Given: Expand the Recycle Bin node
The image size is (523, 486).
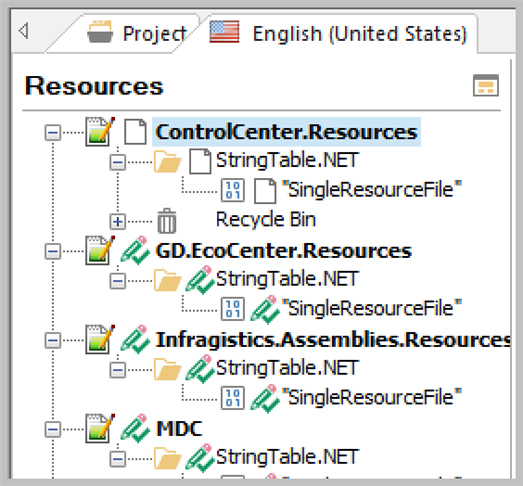Looking at the screenshot, I should [118, 221].
